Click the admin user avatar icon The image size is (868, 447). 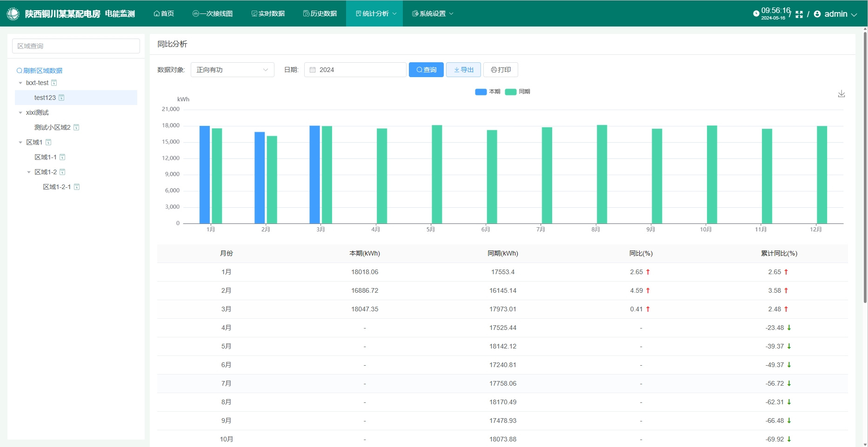[x=817, y=14]
